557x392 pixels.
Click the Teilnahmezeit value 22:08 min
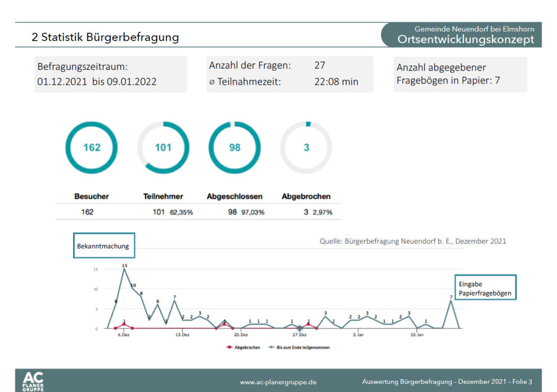[x=337, y=82]
